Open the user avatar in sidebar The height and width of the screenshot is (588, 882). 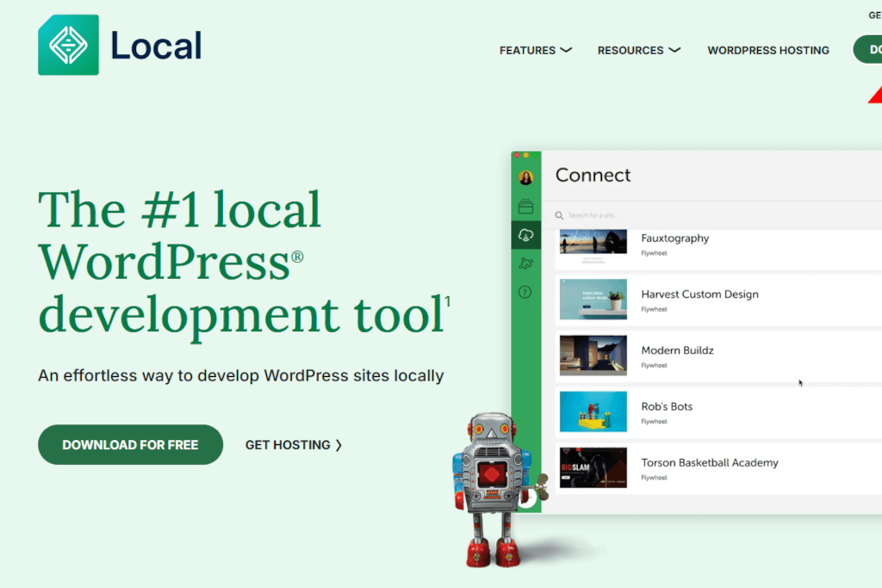coord(525,178)
